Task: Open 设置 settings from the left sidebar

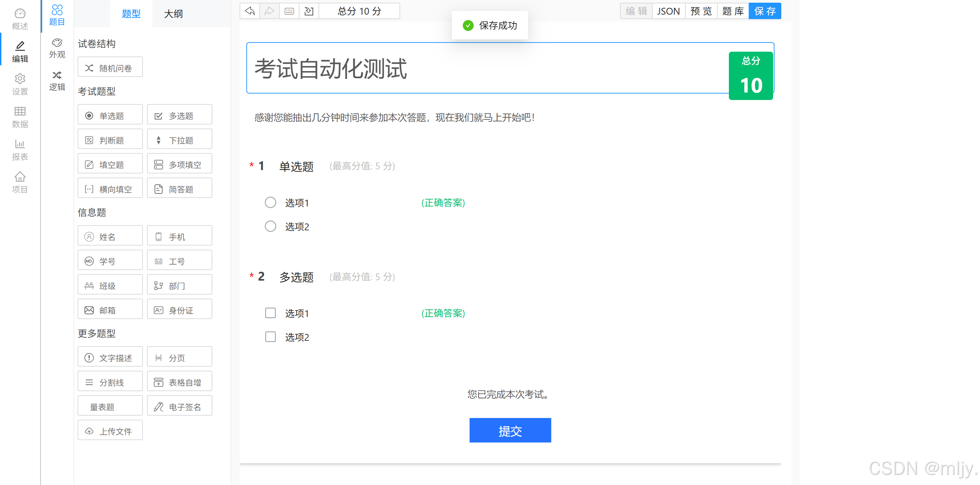Action: pyautogui.click(x=20, y=84)
